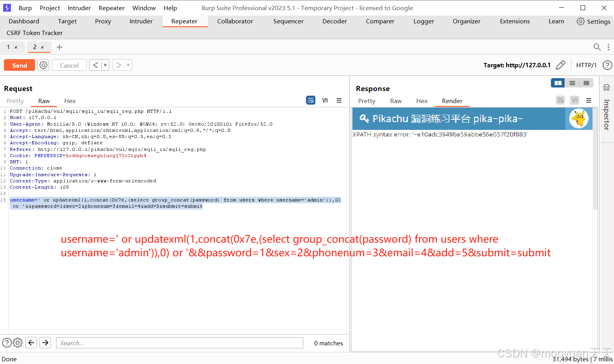Image resolution: width=614 pixels, height=364 pixels.
Task: Edit target using pencil icon
Action: click(561, 65)
